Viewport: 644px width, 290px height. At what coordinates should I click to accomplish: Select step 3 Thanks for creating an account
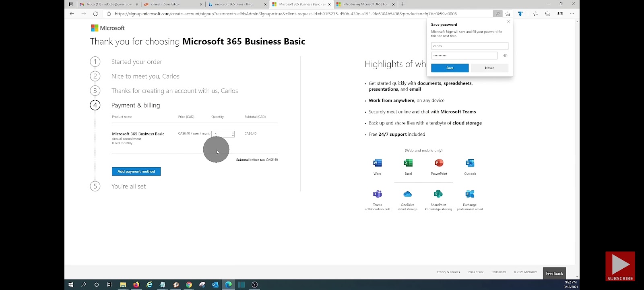(175, 91)
